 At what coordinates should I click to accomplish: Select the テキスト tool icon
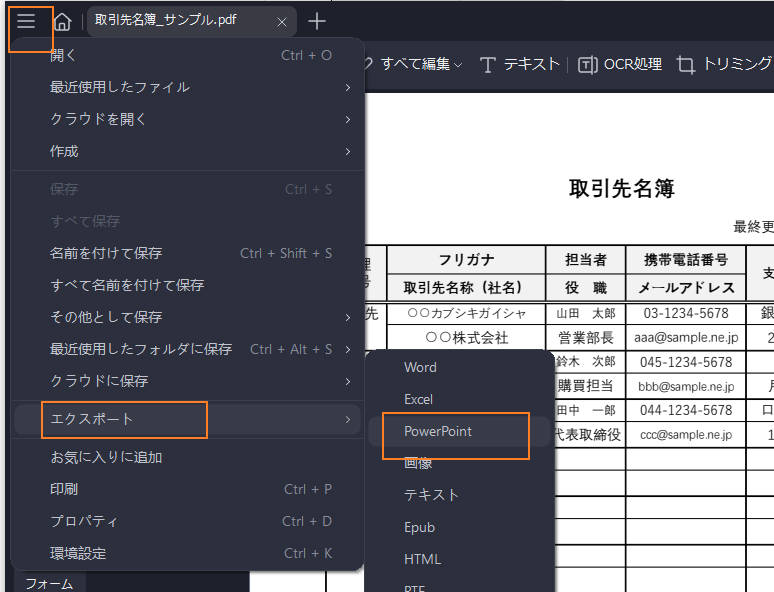488,65
